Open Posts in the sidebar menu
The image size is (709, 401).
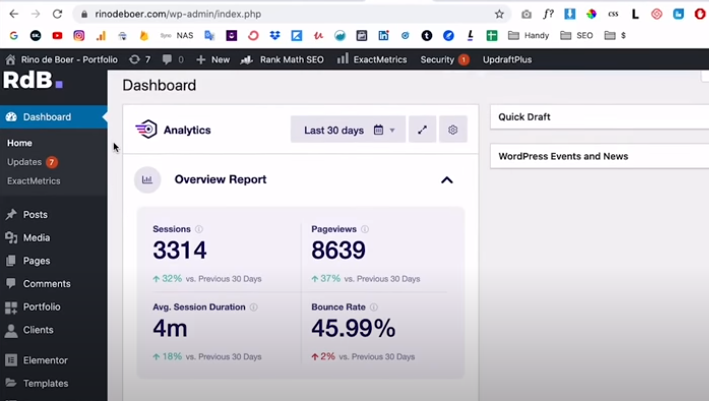(35, 214)
